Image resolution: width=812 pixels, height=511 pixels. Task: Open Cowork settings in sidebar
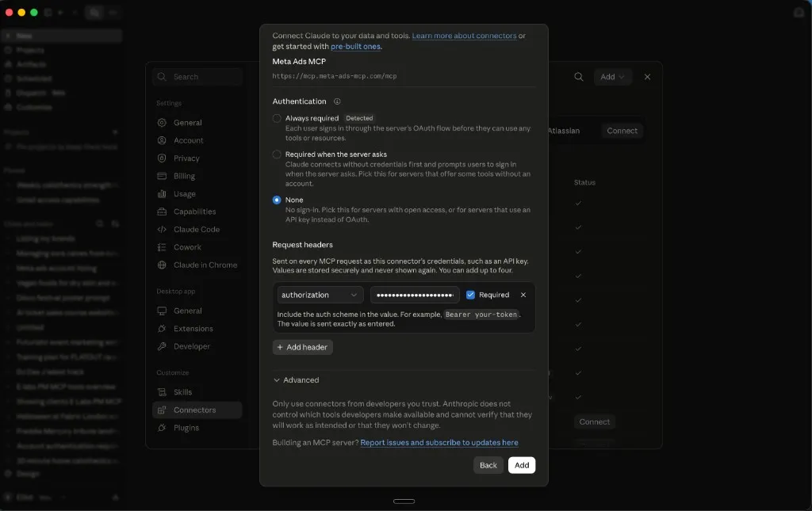tap(197, 247)
